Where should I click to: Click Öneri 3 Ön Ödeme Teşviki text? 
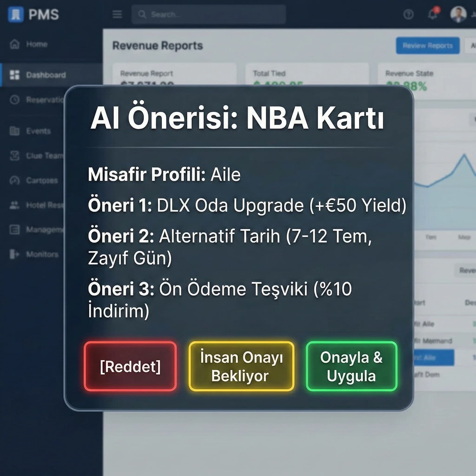[220, 299]
